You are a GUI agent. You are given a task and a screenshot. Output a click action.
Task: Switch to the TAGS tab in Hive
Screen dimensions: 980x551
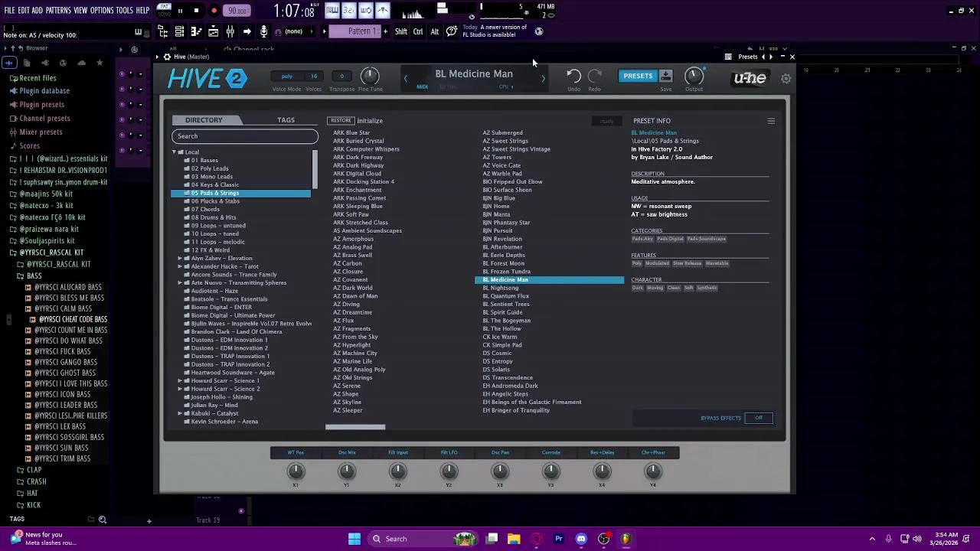(286, 120)
